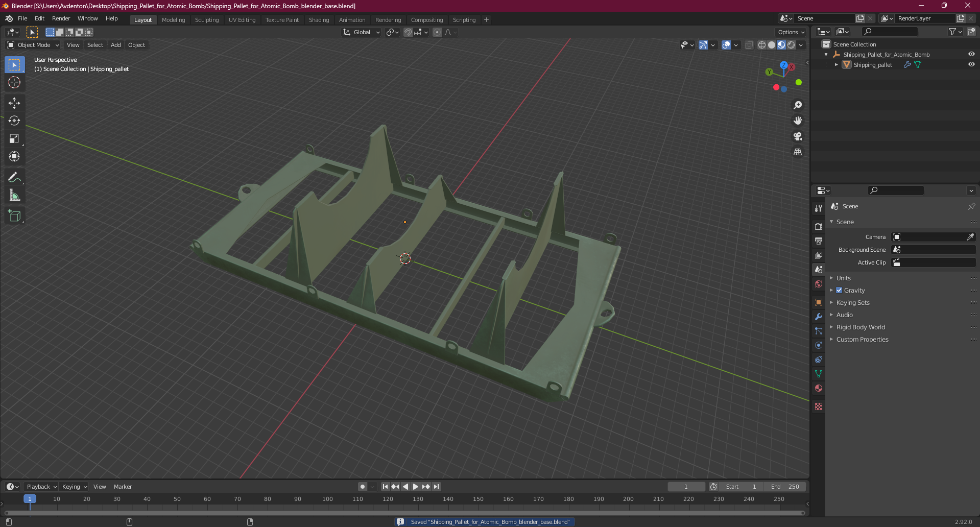Viewport: 980px width, 527px height.
Task: Open the Physics properties tab
Action: pyautogui.click(x=819, y=345)
